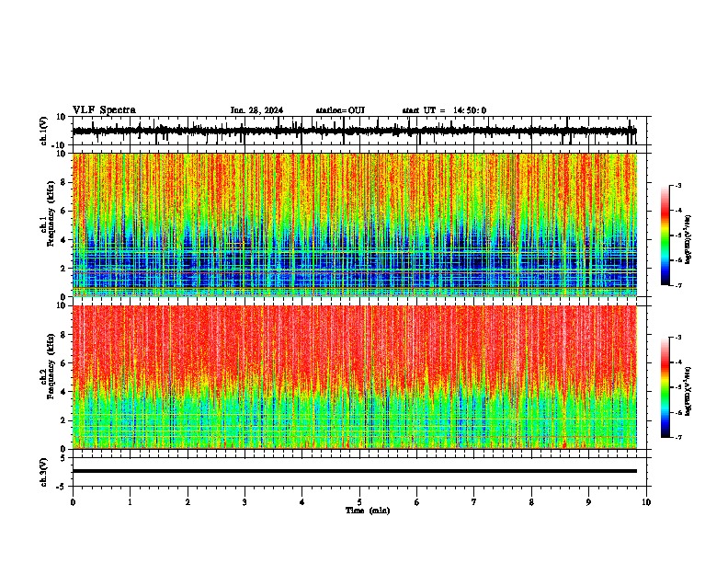Click the ch.1 spectrogram panel
Image resolution: width=728 pixels, height=563 pixels.
point(355,224)
